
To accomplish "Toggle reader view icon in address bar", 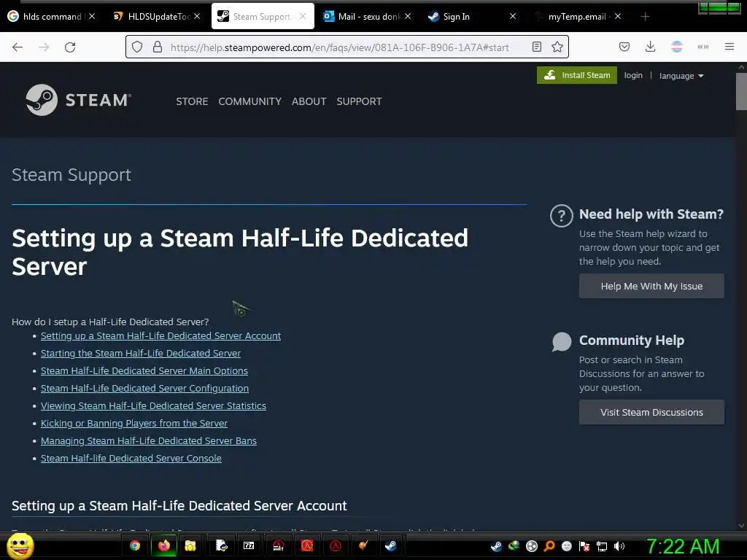I will click(537, 47).
